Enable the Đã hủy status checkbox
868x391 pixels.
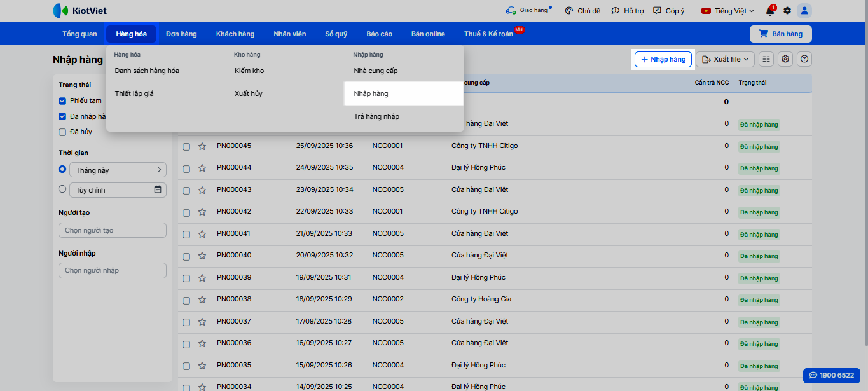pyautogui.click(x=62, y=132)
